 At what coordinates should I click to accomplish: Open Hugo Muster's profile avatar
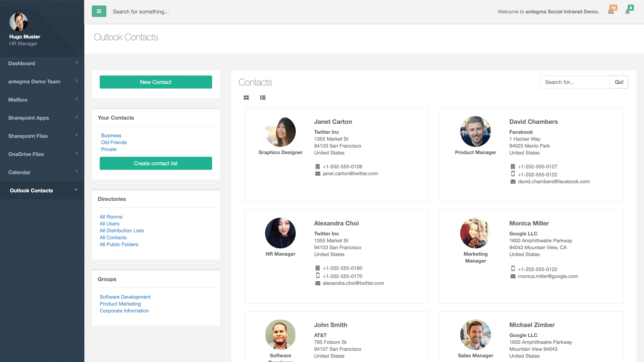[x=18, y=22]
